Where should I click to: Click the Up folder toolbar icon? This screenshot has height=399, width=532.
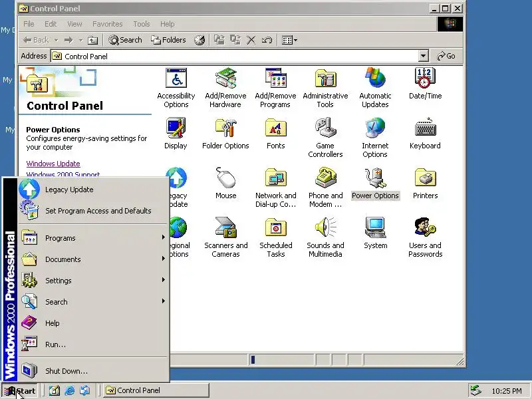coord(92,40)
